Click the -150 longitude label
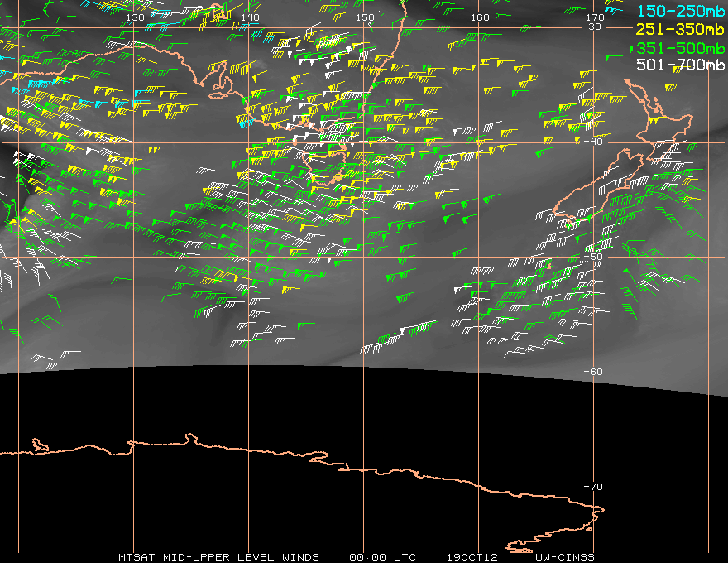The image size is (728, 563). [362, 17]
